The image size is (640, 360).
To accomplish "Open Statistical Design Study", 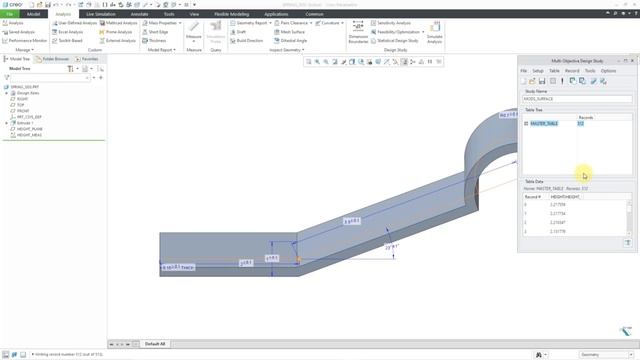I will click(x=394, y=41).
